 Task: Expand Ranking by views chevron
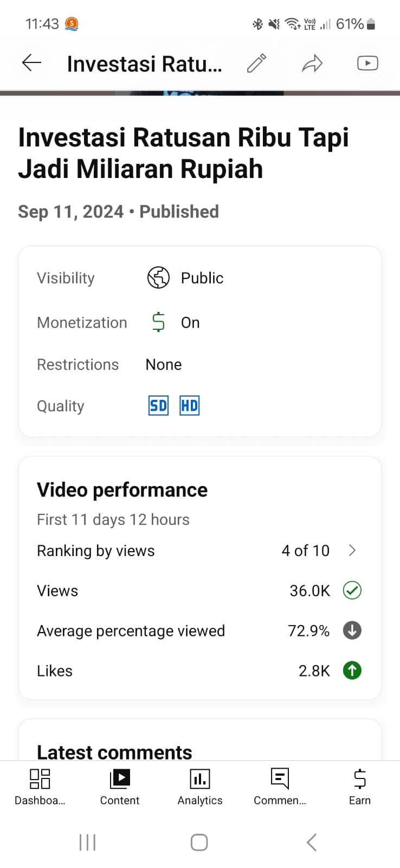tap(352, 551)
